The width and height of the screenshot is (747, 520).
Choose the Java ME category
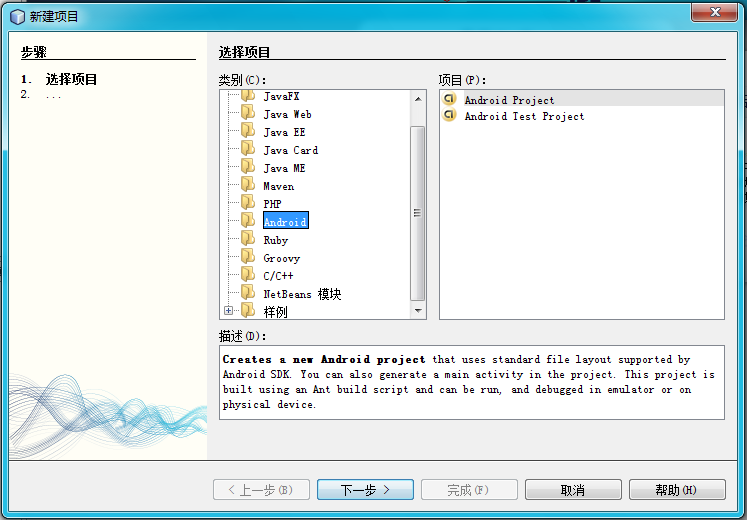(x=284, y=169)
